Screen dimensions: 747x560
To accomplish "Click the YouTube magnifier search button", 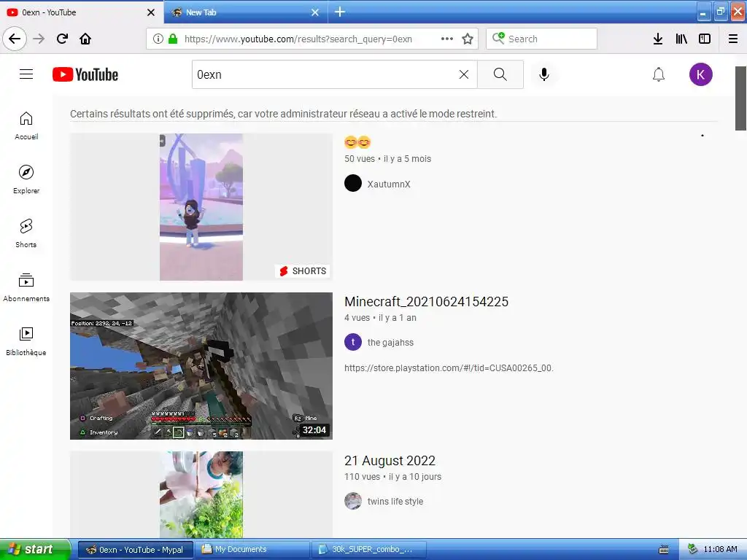I will 500,74.
